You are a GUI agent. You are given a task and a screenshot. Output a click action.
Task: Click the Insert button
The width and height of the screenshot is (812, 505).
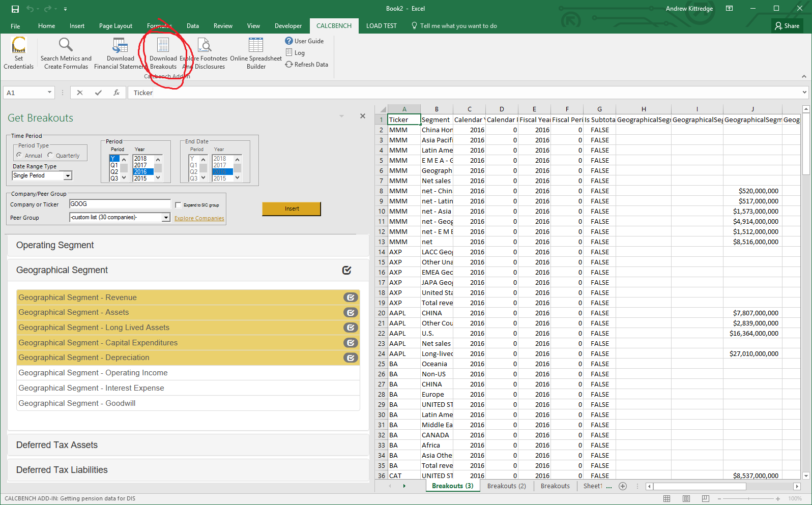pos(292,209)
